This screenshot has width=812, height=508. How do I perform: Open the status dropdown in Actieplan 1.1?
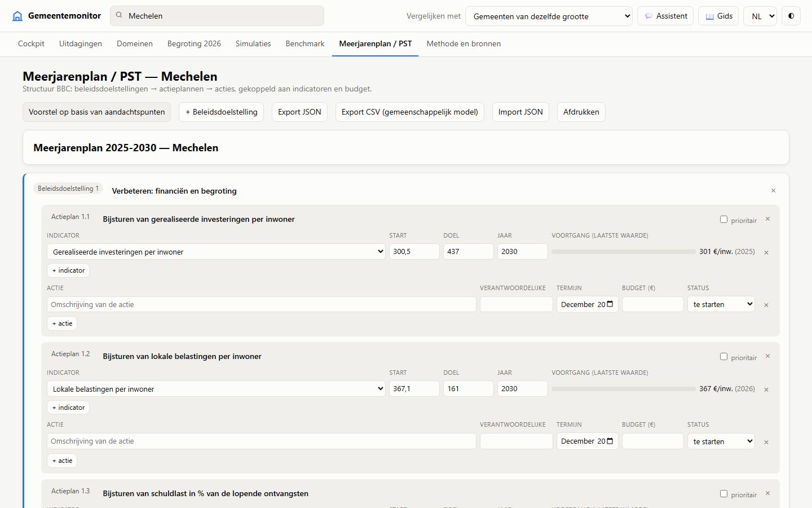[x=721, y=304]
